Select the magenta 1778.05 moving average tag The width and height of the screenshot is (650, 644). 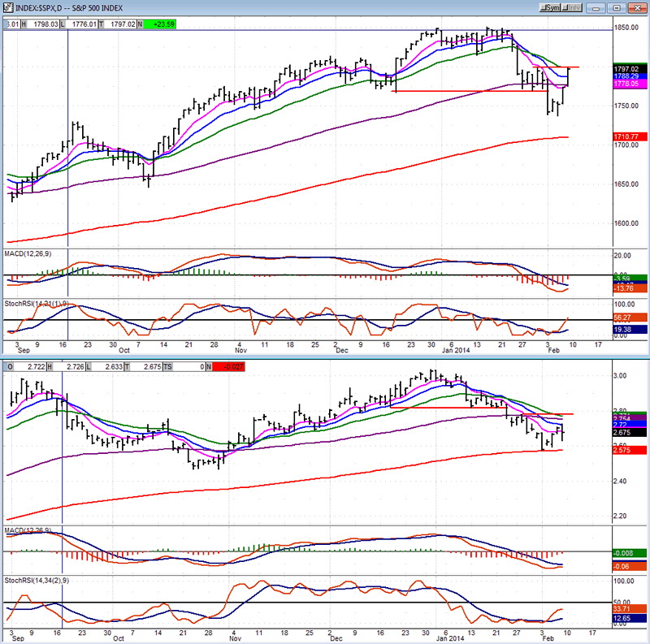[630, 84]
